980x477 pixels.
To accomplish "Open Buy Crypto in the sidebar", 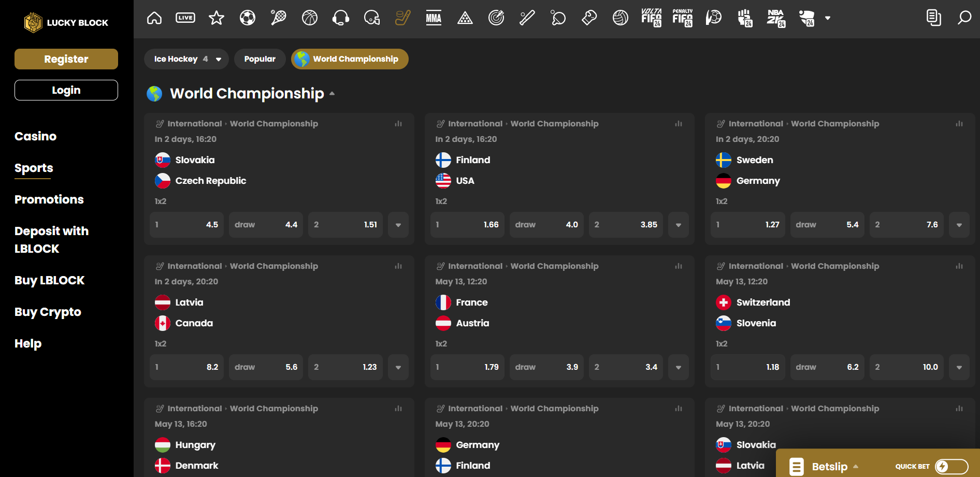I will click(48, 312).
